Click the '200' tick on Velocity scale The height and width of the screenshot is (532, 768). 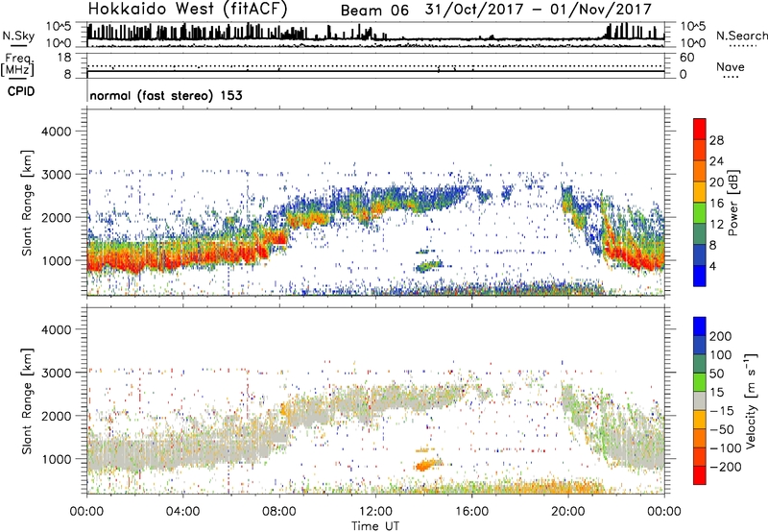[721, 336]
